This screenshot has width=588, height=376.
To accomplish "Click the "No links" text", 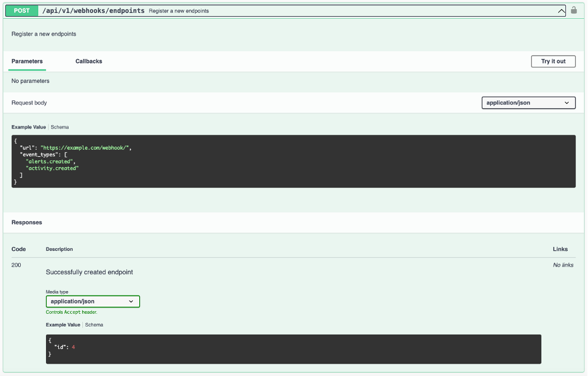I will (563, 265).
